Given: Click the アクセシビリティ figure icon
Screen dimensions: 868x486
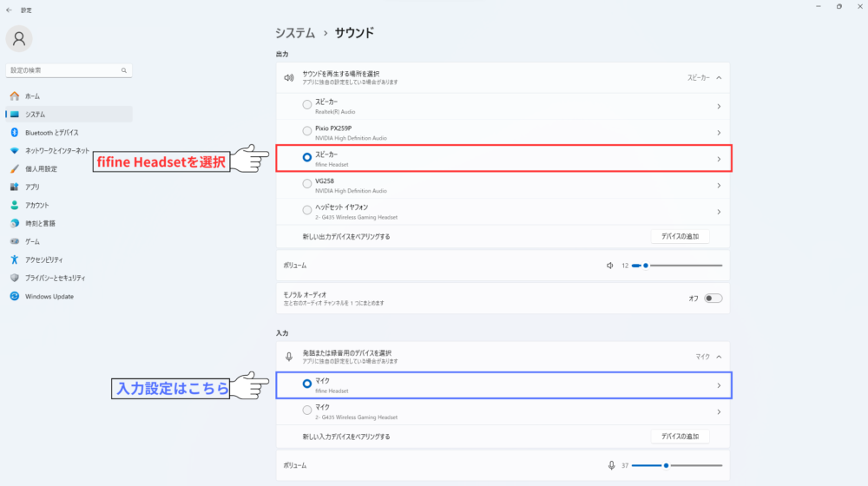Looking at the screenshot, I should 15,259.
